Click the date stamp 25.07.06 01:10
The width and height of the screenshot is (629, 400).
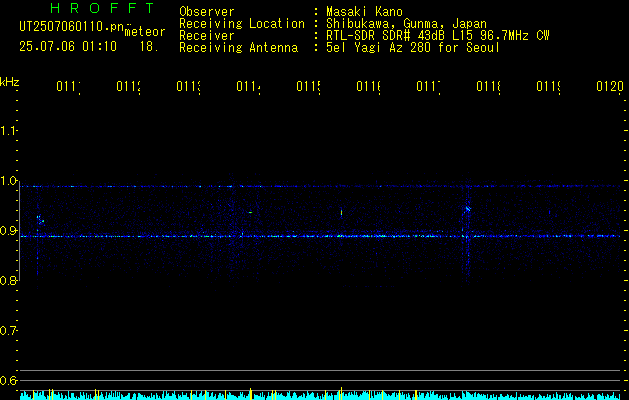pyautogui.click(x=68, y=47)
